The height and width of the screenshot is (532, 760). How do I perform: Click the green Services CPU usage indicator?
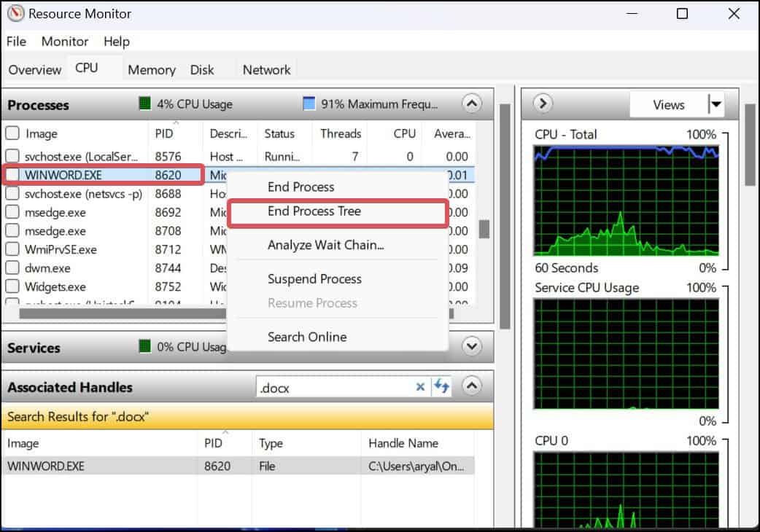(x=144, y=347)
